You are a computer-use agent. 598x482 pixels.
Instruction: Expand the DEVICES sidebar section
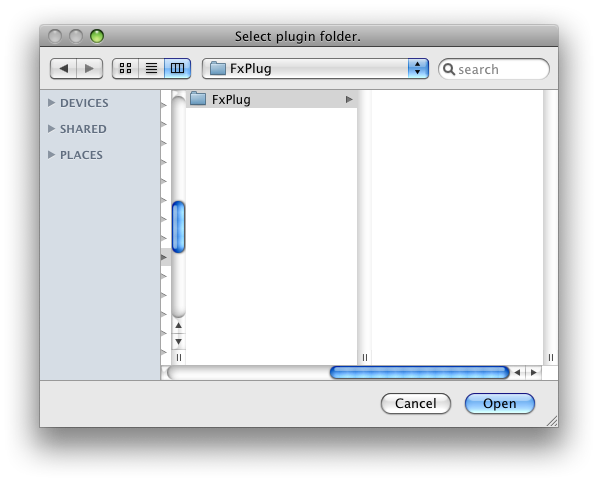[51, 103]
